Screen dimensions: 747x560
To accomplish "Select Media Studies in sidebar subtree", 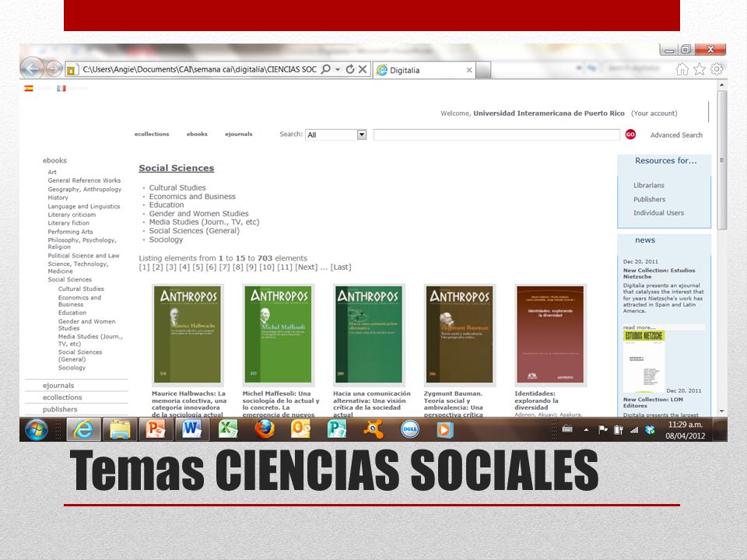I will tap(90, 340).
